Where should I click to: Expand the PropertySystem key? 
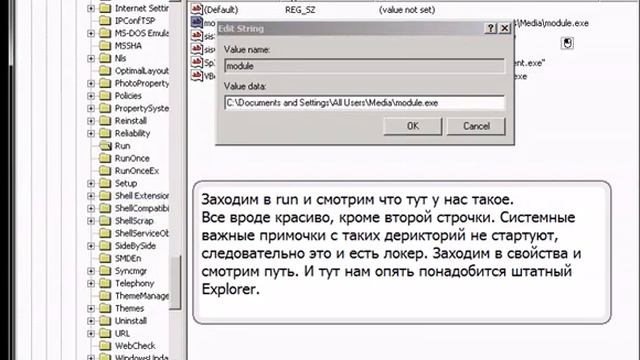[x=91, y=108]
